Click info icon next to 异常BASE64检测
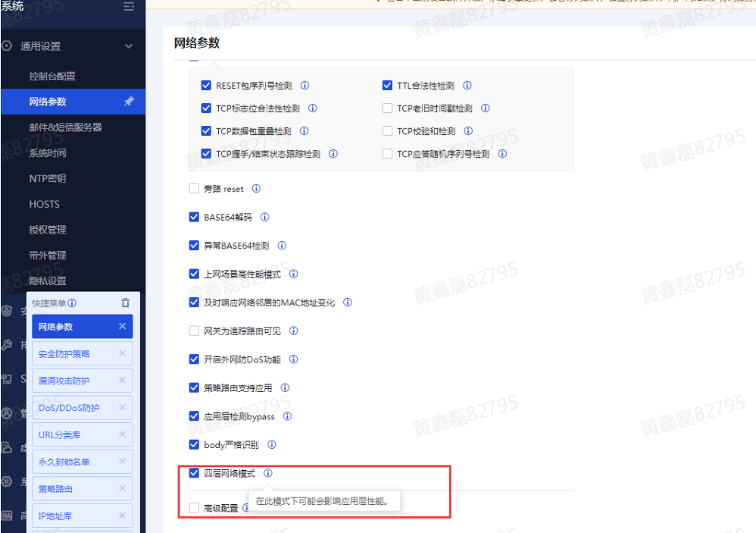 282,246
